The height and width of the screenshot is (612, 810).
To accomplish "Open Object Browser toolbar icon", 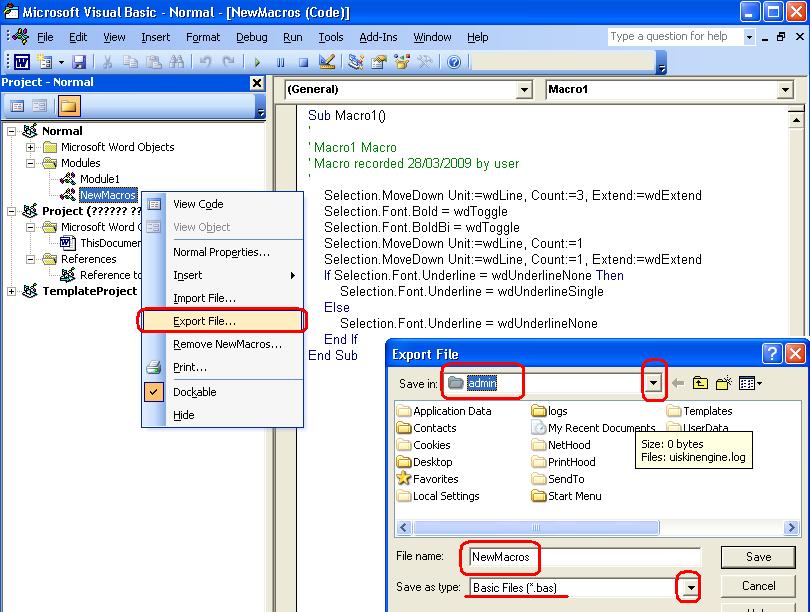I will (402, 62).
